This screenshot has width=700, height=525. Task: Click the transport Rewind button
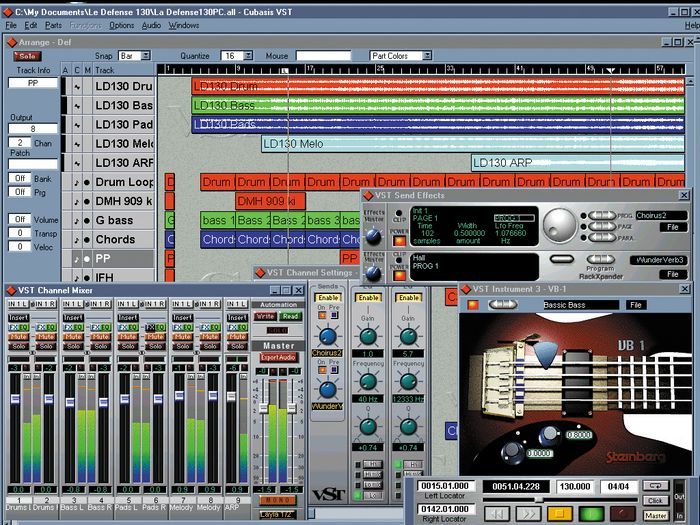point(496,514)
